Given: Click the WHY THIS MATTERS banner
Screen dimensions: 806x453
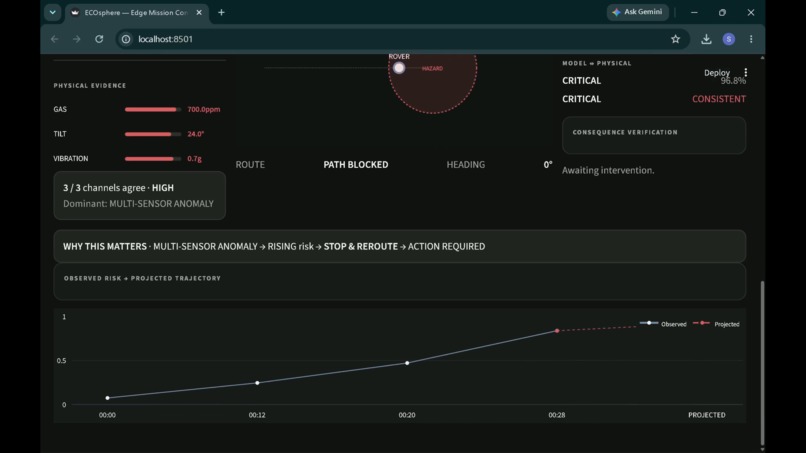Looking at the screenshot, I should 399,246.
